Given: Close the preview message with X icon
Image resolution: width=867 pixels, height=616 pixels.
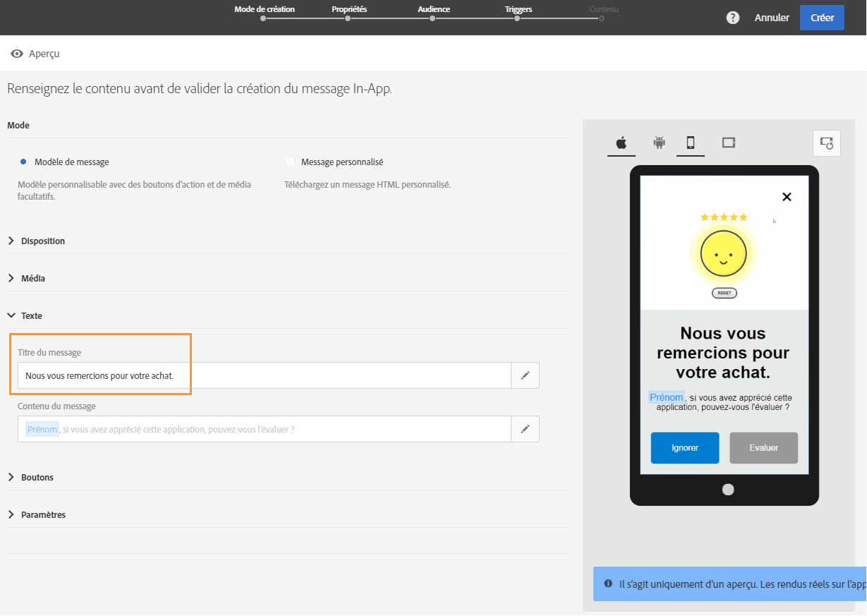Looking at the screenshot, I should pyautogui.click(x=787, y=197).
